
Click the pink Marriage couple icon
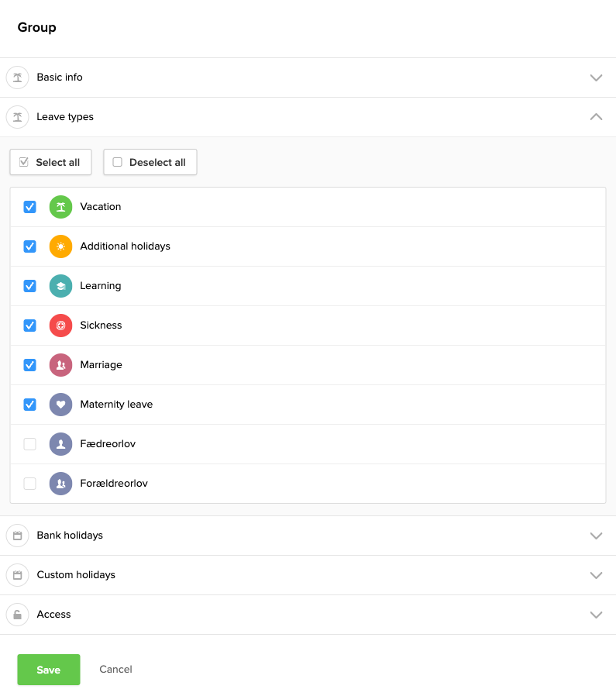[x=60, y=365]
